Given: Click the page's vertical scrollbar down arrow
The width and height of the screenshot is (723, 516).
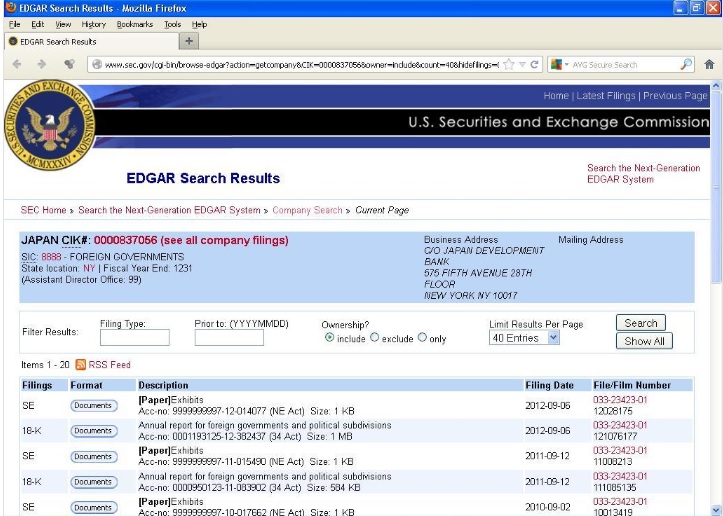Looking at the screenshot, I should coord(715,509).
